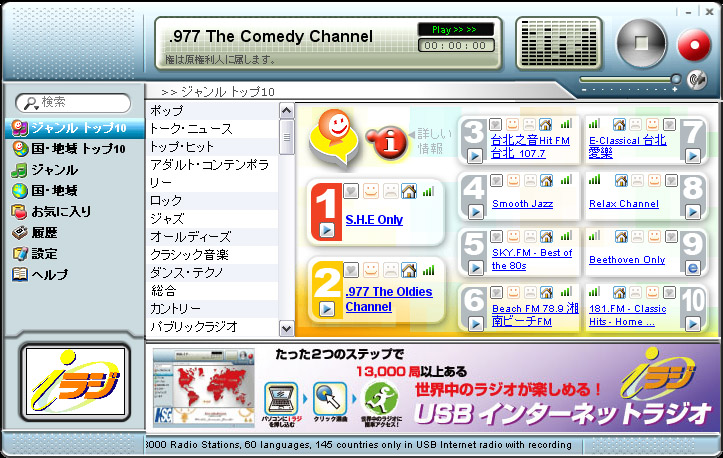Play station 3 台北之音 Hit FM
723x458 pixels.
coord(475,156)
